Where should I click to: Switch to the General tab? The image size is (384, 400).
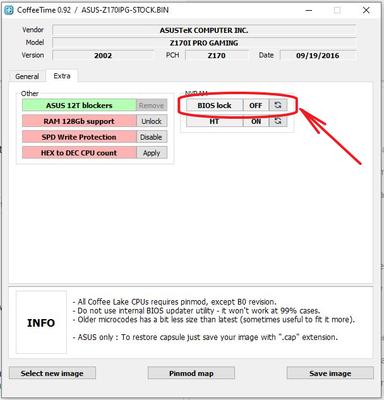(x=27, y=76)
